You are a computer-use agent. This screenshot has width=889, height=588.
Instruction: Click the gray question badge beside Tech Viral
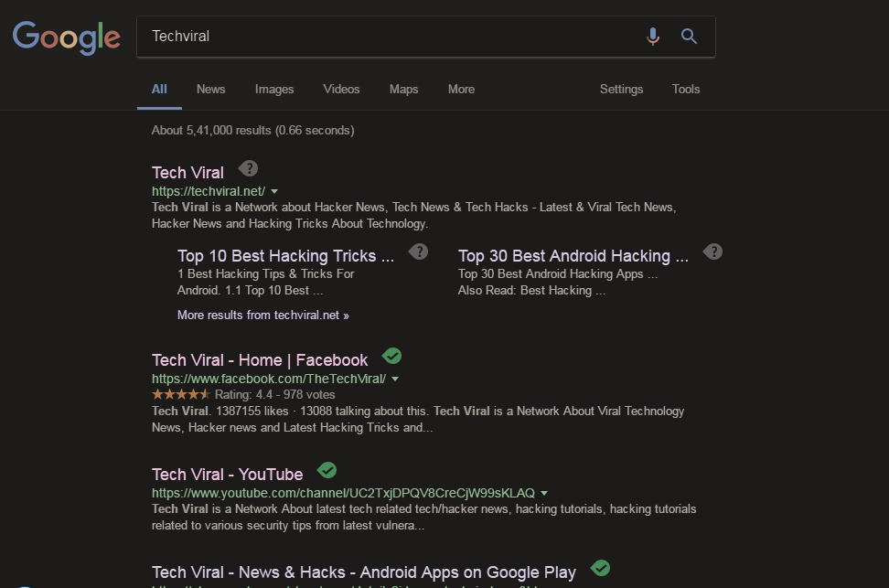(249, 168)
